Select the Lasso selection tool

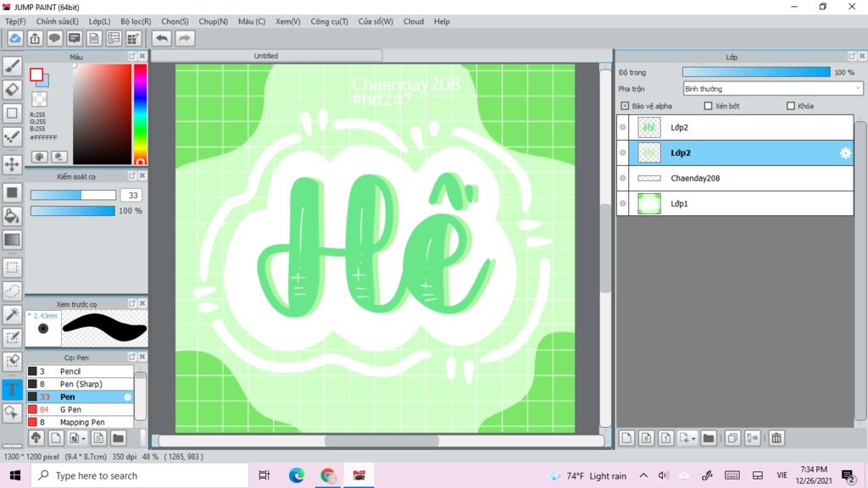click(12, 291)
